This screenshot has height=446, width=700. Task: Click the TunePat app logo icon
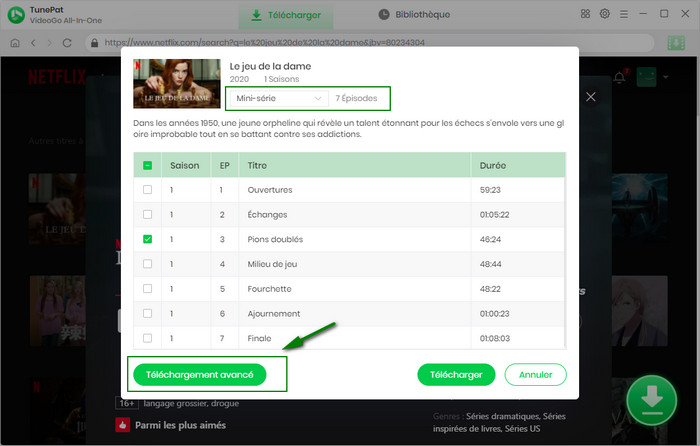(x=16, y=15)
